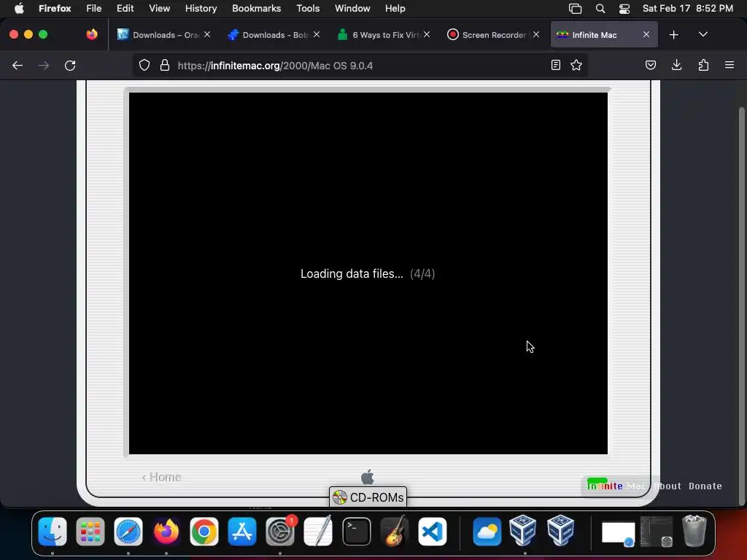Click the browser Back arrow
This screenshot has height=560, width=747.
pos(18,65)
